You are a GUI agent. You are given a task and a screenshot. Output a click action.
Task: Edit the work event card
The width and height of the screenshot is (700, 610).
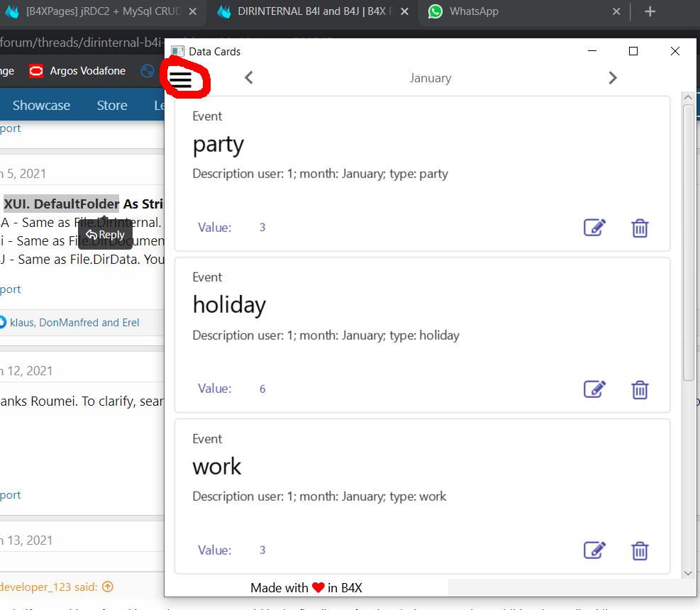point(594,550)
